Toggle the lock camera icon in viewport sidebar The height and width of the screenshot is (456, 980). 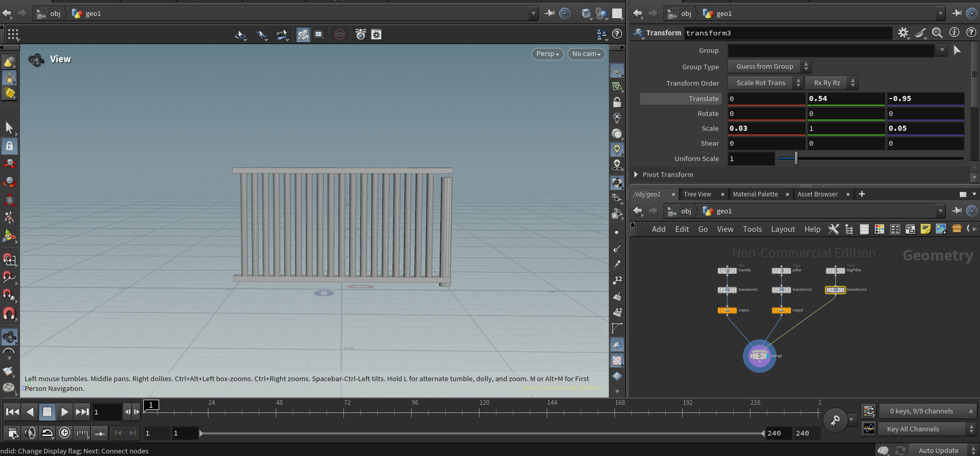pyautogui.click(x=617, y=103)
